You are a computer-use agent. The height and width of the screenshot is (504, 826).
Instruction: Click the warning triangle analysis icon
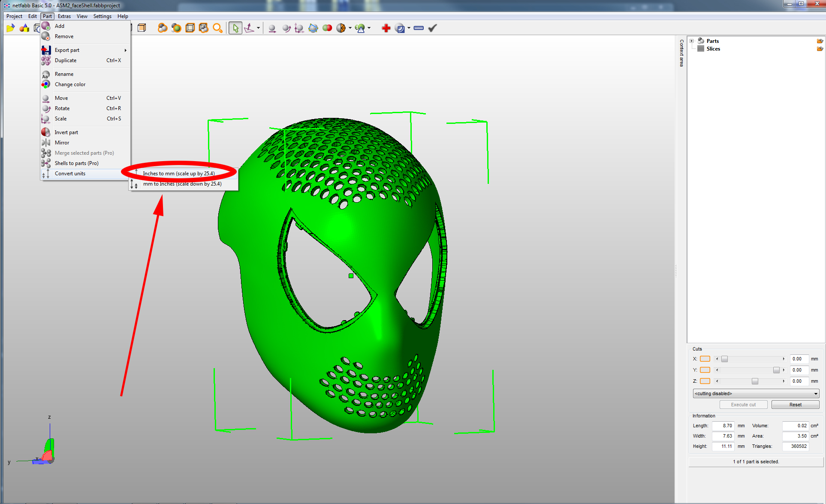pyautogui.click(x=360, y=28)
